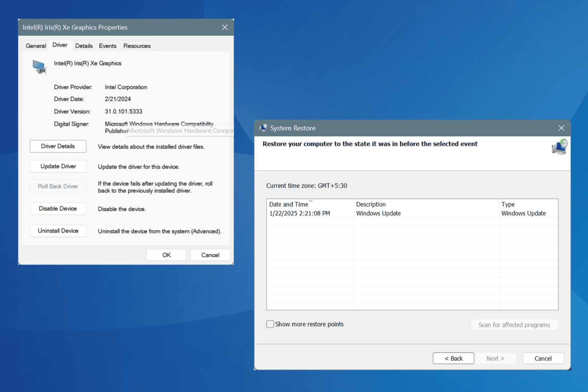
Task: Open the Resources tab
Action: tap(137, 46)
